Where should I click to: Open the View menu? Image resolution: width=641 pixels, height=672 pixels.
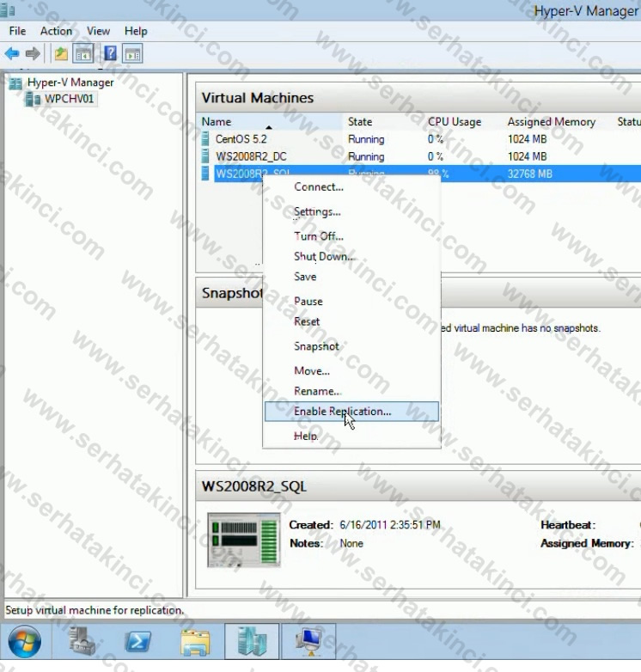[99, 31]
